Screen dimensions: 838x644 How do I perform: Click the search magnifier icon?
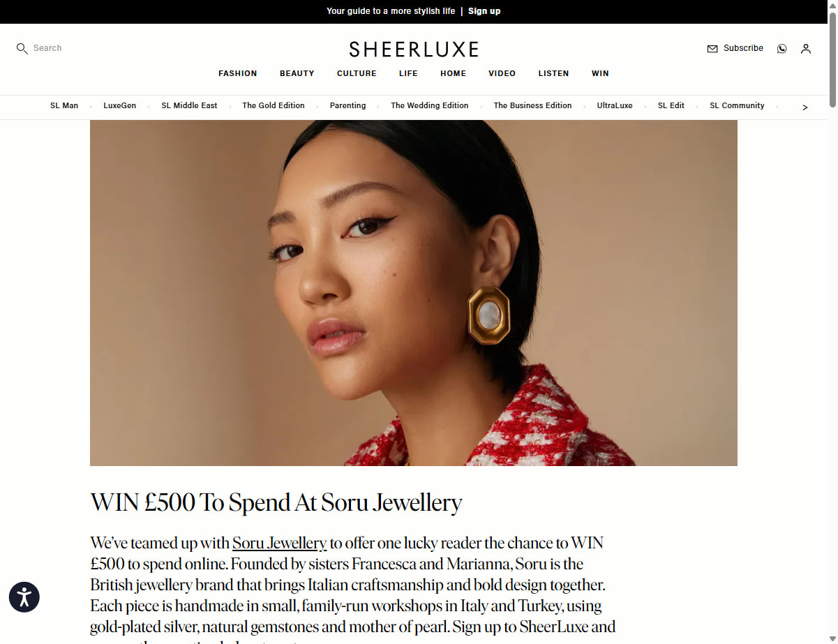coord(22,49)
